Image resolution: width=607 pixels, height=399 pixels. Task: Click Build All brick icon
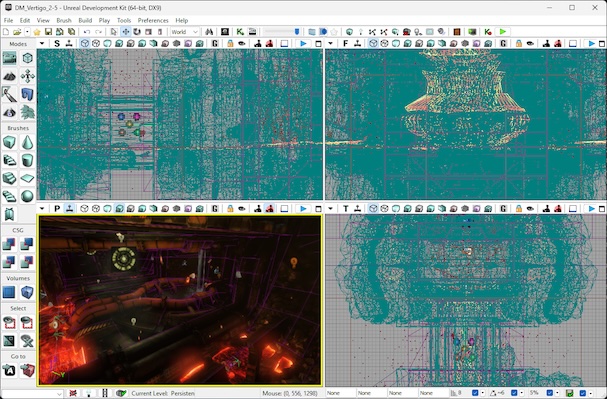[x=457, y=32]
